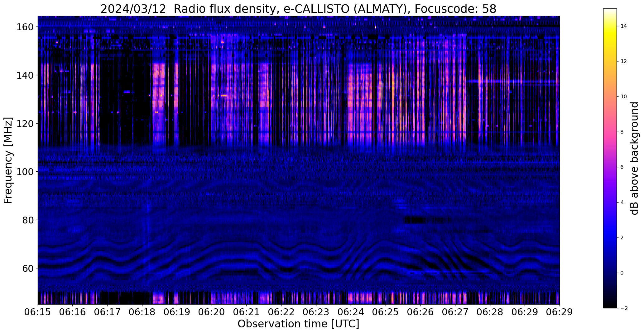The height and width of the screenshot is (333, 644).
Task: Click the 06:15 time tick label
Action: tap(38, 312)
